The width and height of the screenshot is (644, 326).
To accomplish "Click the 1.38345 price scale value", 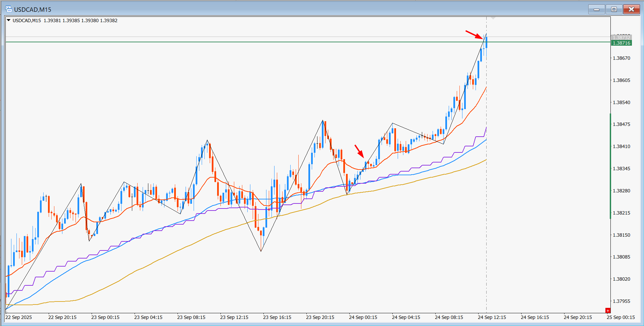I will (x=622, y=169).
